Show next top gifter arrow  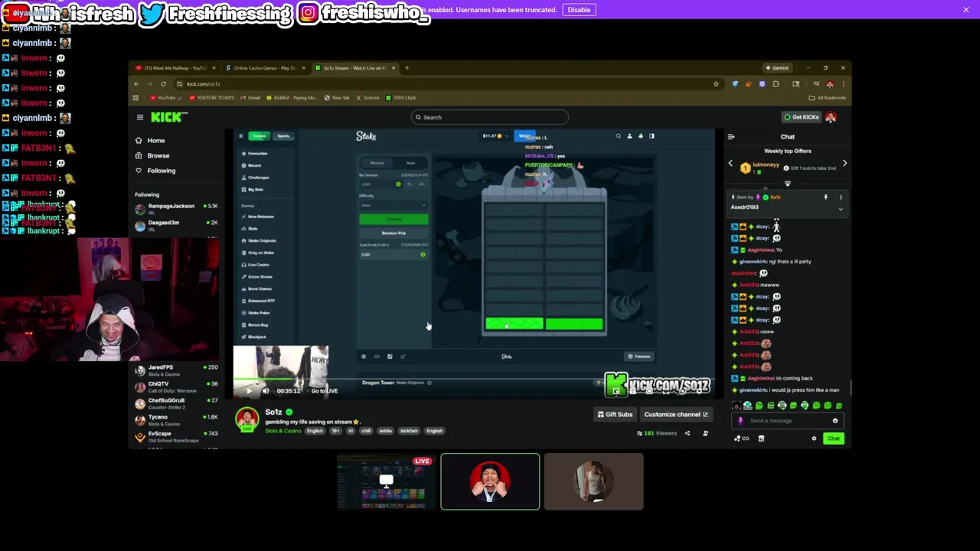pyautogui.click(x=844, y=164)
